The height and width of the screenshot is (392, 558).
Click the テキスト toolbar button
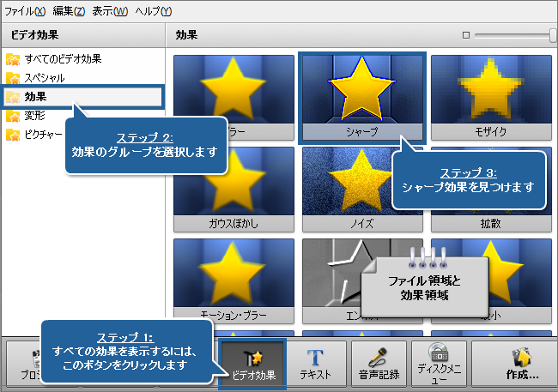point(316,365)
